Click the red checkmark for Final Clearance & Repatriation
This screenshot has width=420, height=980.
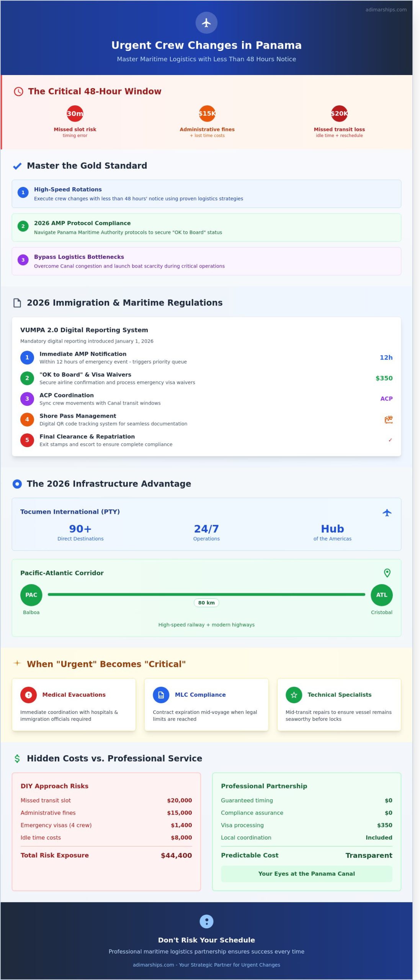(390, 440)
